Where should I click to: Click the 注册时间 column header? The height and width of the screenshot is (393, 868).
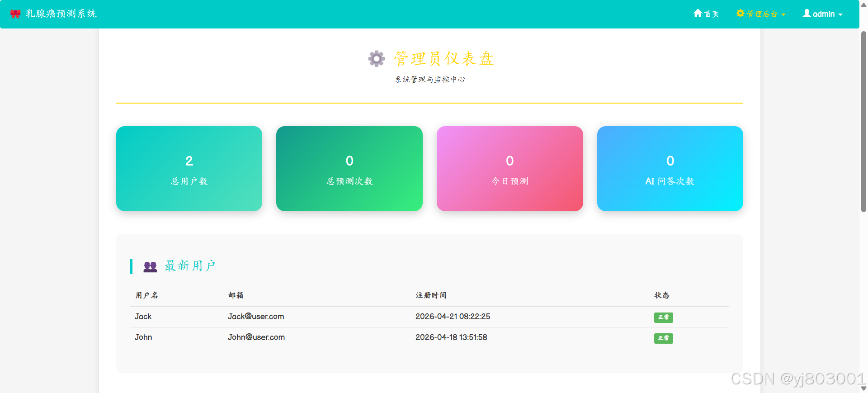[x=431, y=295]
